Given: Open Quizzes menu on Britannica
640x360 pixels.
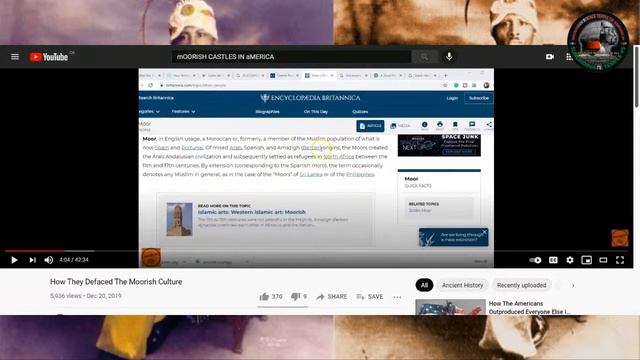Looking at the screenshot, I should coord(360,111).
